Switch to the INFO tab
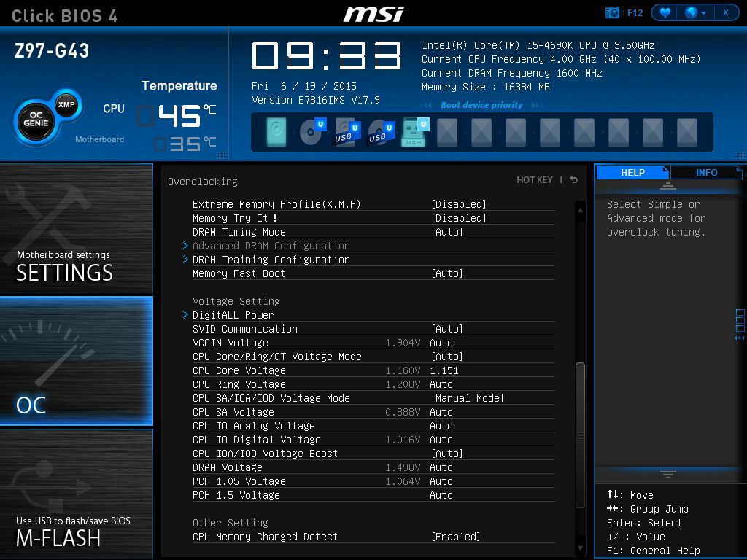This screenshot has height=560, width=747. 706,172
